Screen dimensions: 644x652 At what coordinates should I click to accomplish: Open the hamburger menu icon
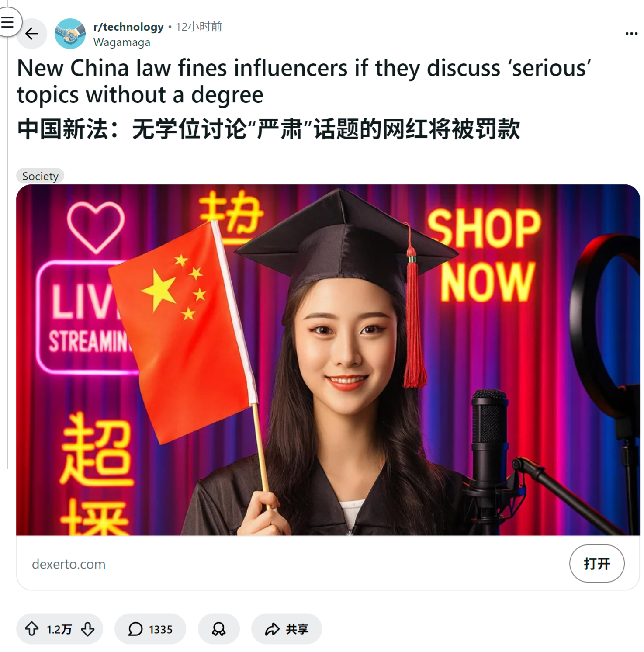pyautogui.click(x=7, y=21)
